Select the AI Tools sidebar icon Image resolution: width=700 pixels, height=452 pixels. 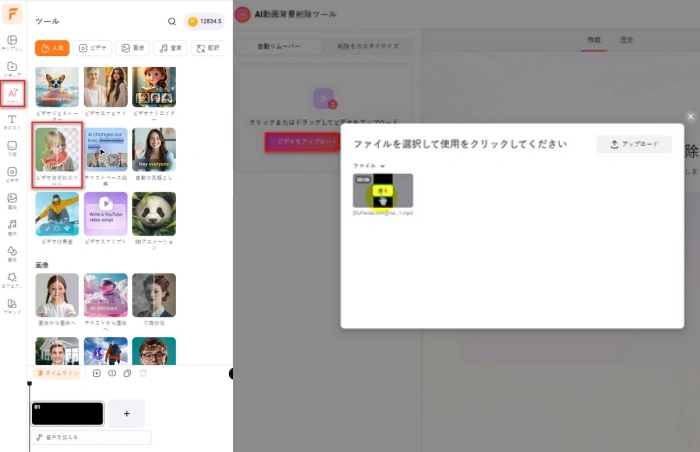(x=12, y=94)
